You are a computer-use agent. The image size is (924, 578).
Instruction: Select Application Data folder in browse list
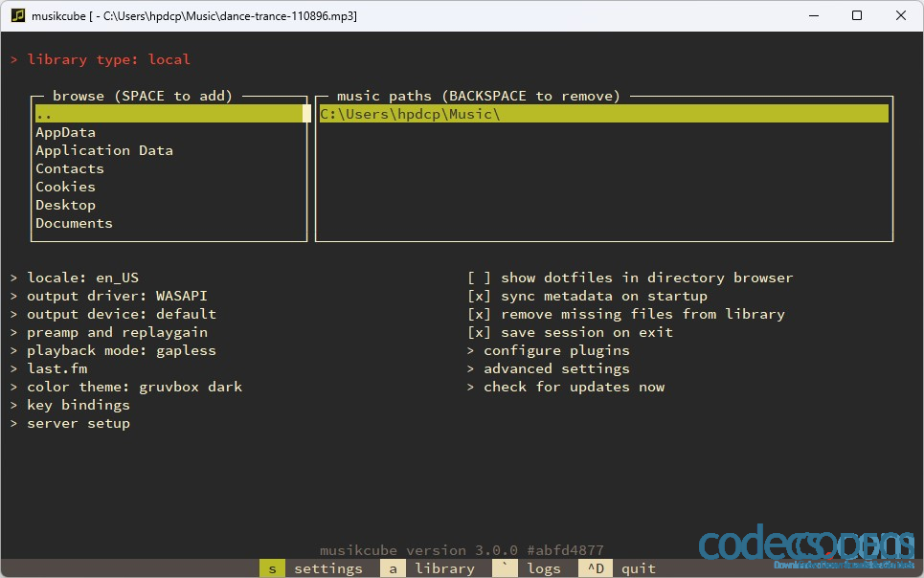104,151
